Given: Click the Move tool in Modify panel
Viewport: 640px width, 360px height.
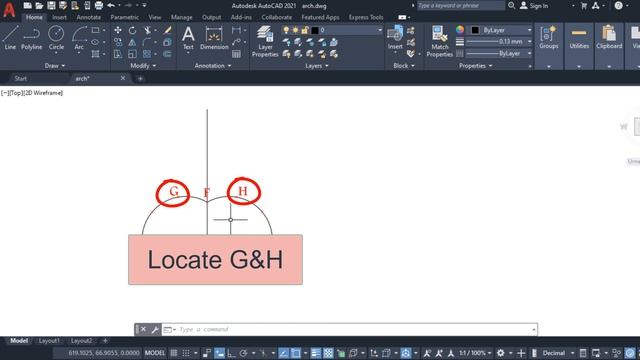Looking at the screenshot, I should point(118,30).
